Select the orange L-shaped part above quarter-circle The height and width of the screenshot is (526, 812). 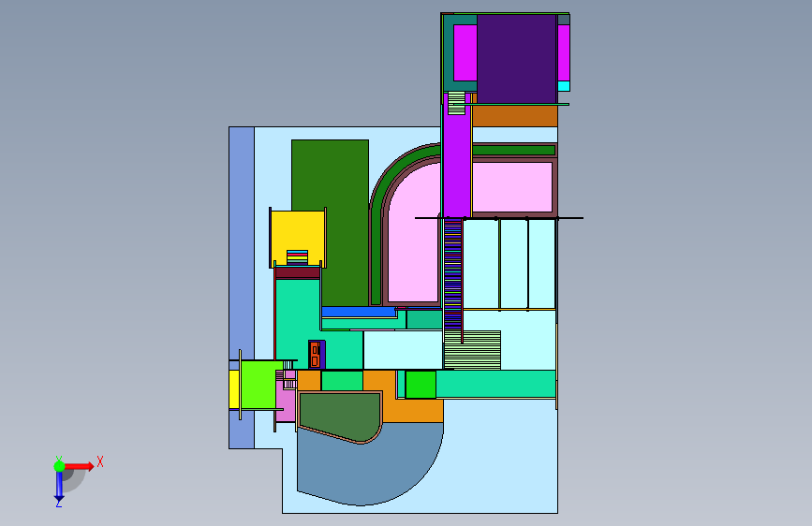(412, 409)
